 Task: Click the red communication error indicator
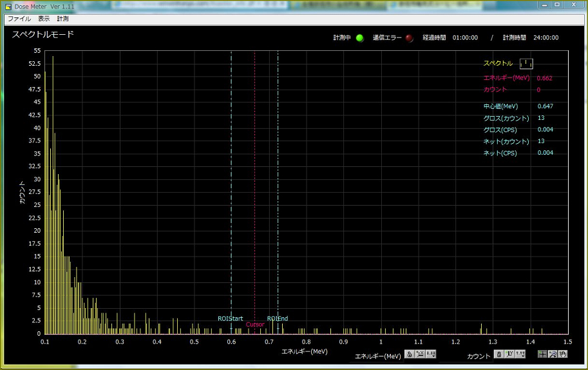[x=409, y=37]
